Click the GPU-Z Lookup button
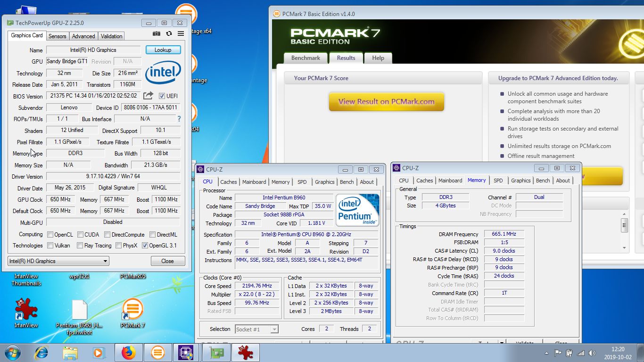This screenshot has height=362, width=644. 163,50
